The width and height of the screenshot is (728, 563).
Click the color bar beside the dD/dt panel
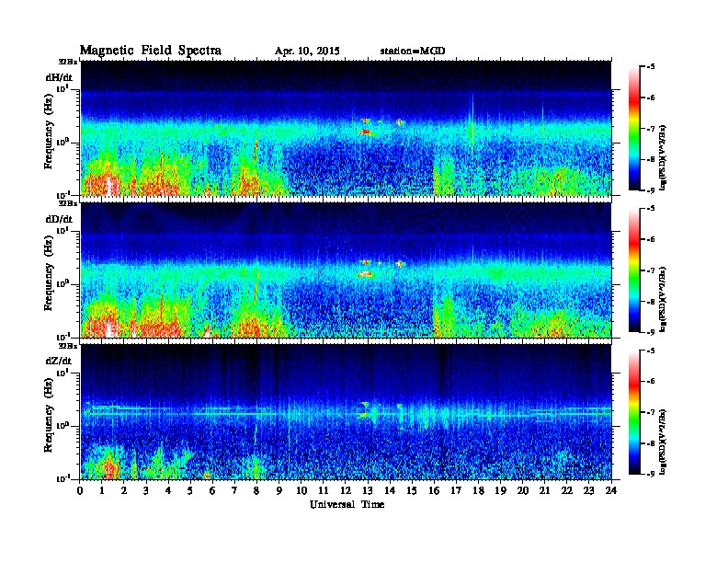(634, 270)
